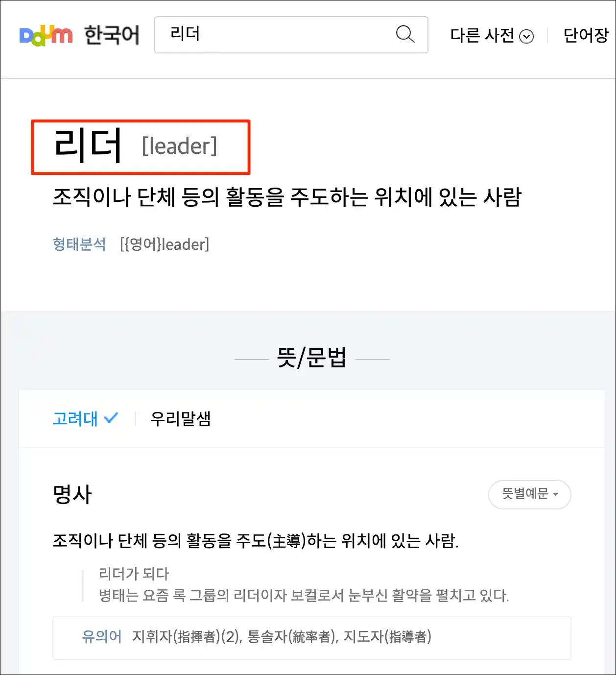This screenshot has height=675, width=616.
Task: Open the 형태분석 link
Action: [79, 244]
